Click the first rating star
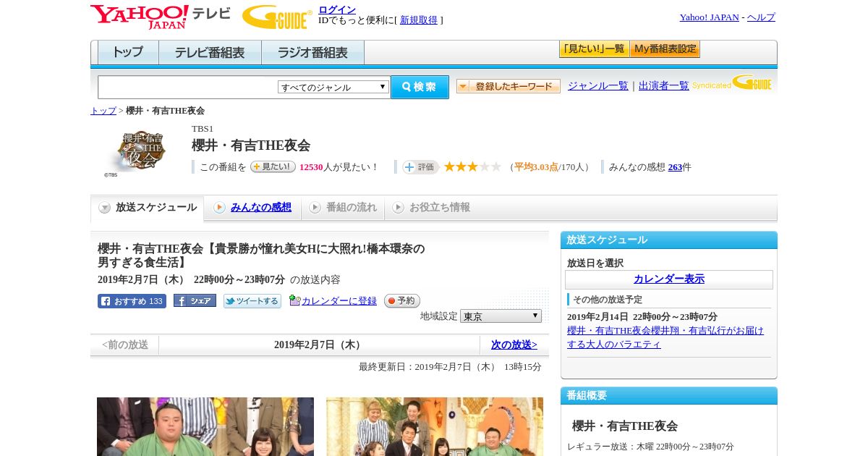The height and width of the screenshot is (456, 868). (449, 167)
